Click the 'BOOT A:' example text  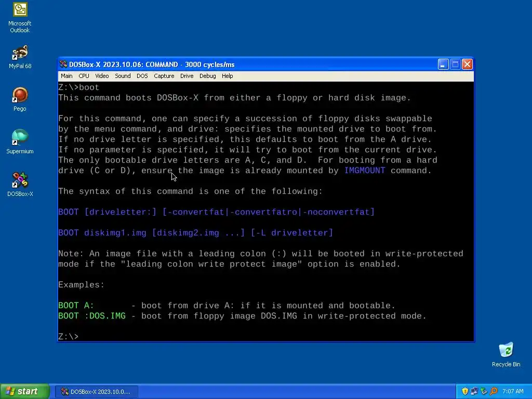coord(76,305)
